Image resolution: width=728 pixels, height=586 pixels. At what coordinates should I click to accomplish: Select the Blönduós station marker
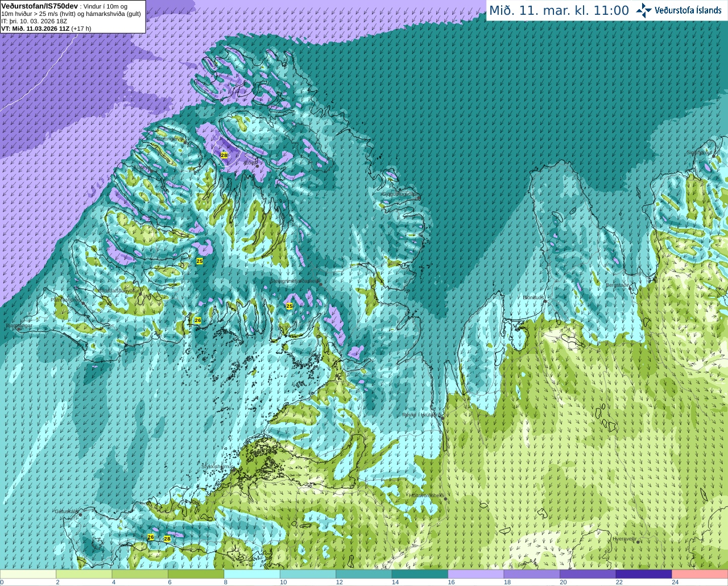[545, 302]
